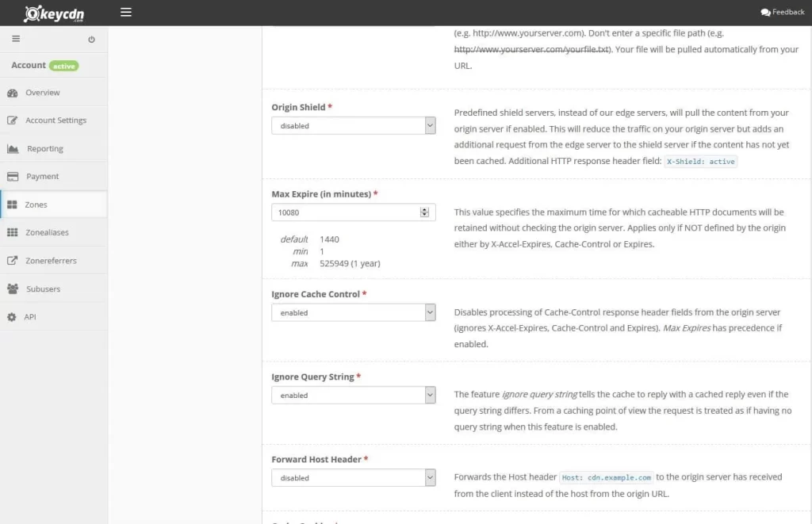This screenshot has height=524, width=812.
Task: Click the power logout icon
Action: (x=91, y=40)
